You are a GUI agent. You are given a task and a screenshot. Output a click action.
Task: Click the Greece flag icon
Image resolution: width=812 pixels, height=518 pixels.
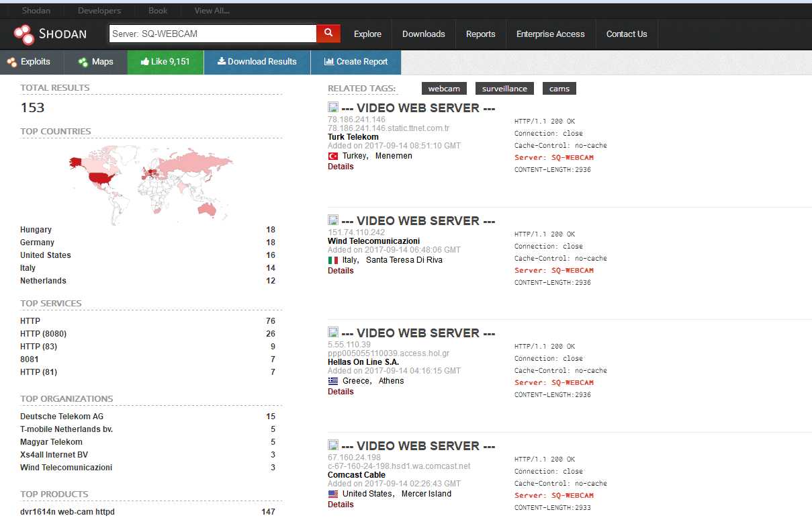pyautogui.click(x=333, y=381)
